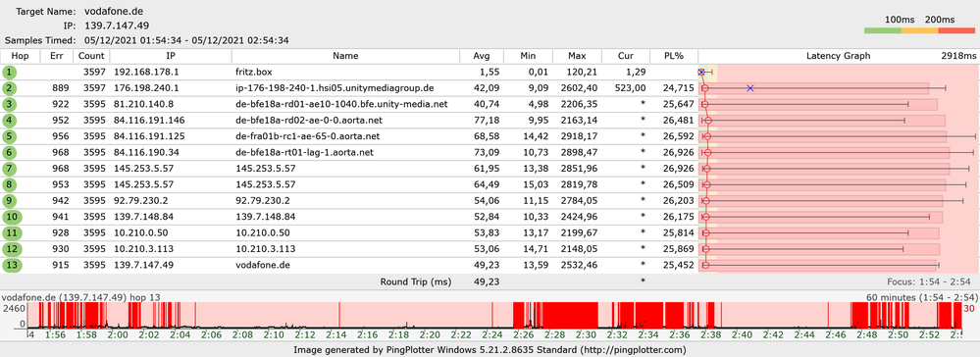Select IP 176.198.240.1

tap(146, 88)
